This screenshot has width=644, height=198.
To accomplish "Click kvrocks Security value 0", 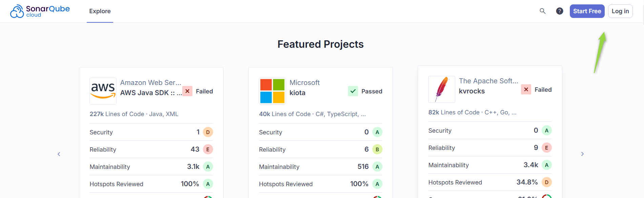I will coord(536,130).
